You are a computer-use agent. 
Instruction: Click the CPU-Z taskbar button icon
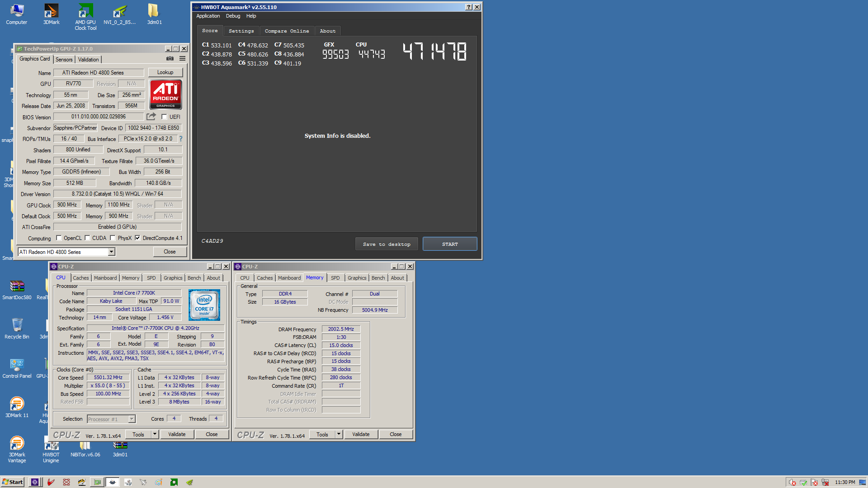click(35, 482)
